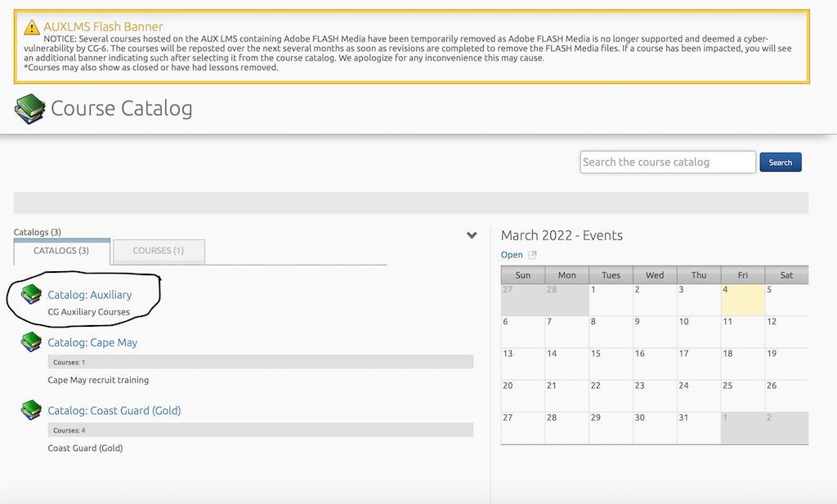Select highlighted March 4 on the calendar
Viewport: 837px width, 504px height.
tap(742, 299)
